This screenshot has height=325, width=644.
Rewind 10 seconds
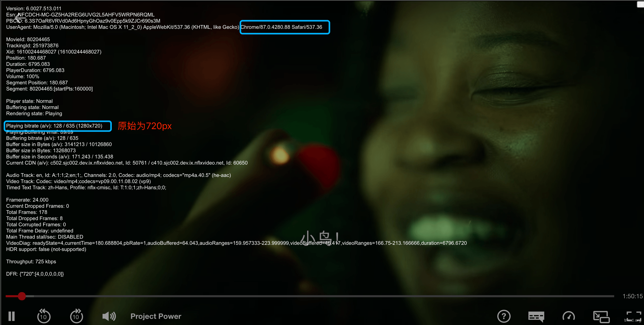pos(44,316)
